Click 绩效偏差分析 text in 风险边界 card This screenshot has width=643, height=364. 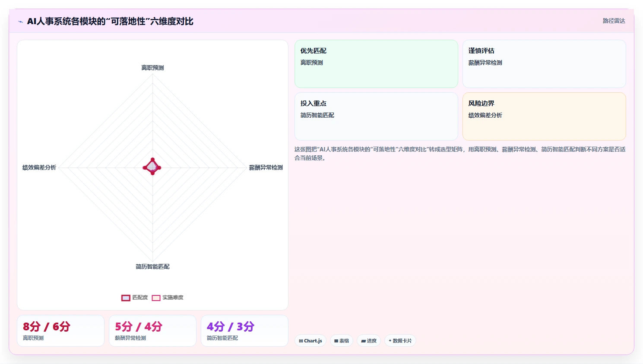pyautogui.click(x=485, y=115)
